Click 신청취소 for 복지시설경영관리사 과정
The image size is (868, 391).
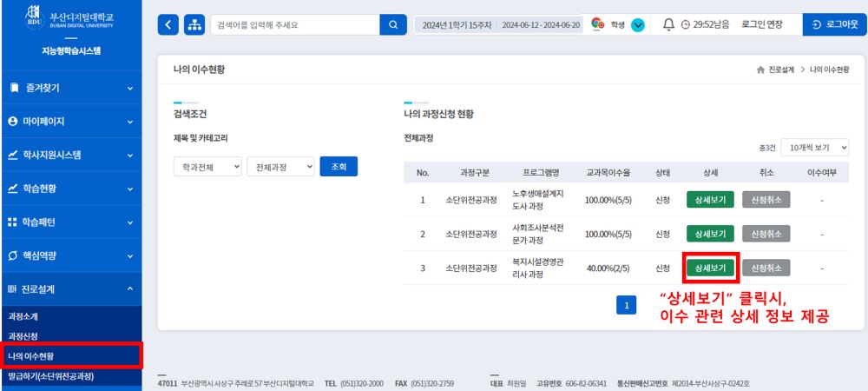(x=766, y=268)
